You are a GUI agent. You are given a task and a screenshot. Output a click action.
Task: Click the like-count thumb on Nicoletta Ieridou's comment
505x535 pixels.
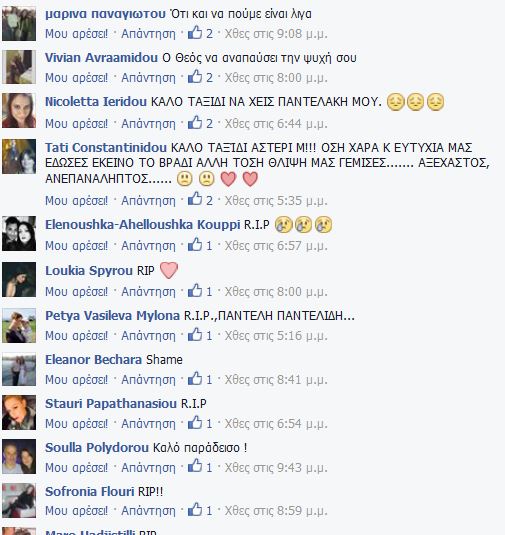point(195,122)
